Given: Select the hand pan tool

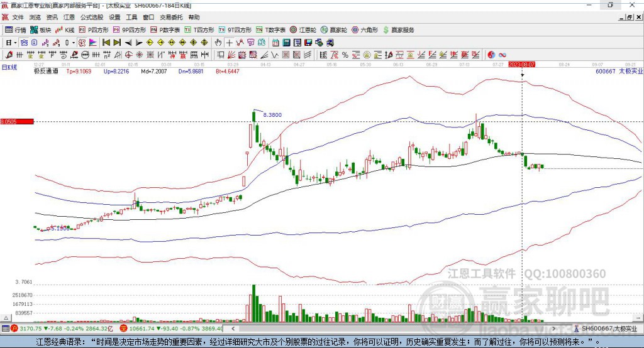Looking at the screenshot, I should tap(218, 43).
